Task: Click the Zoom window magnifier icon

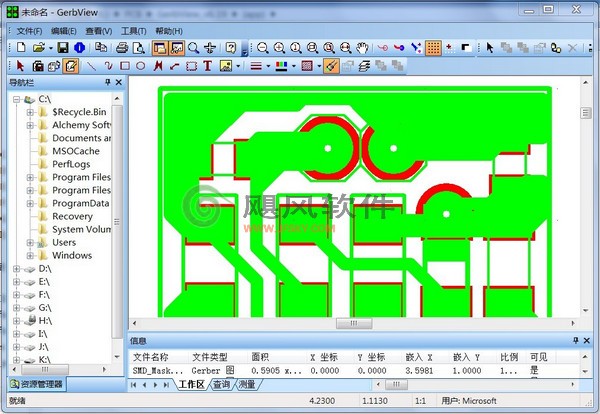Action: (x=313, y=47)
